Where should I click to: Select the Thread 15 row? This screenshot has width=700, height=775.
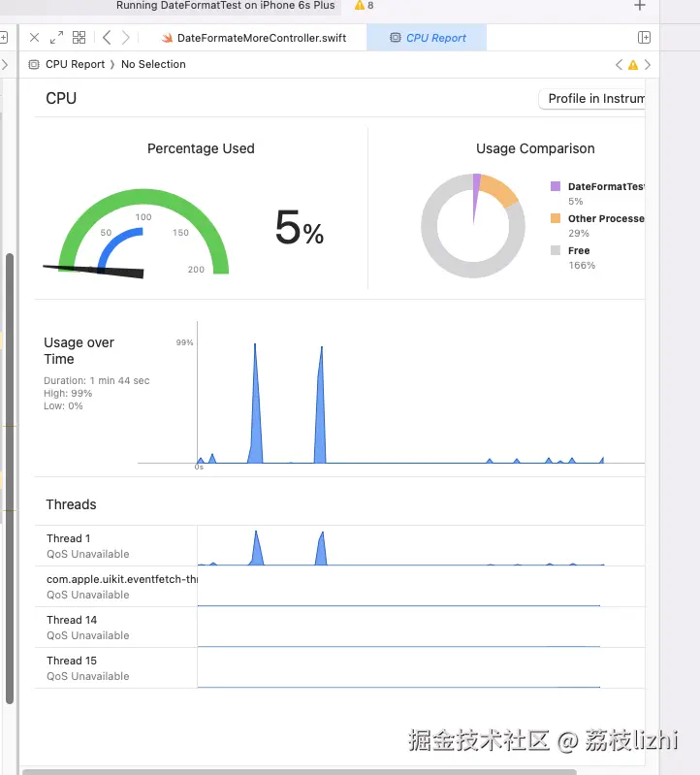pyautogui.click(x=340, y=667)
